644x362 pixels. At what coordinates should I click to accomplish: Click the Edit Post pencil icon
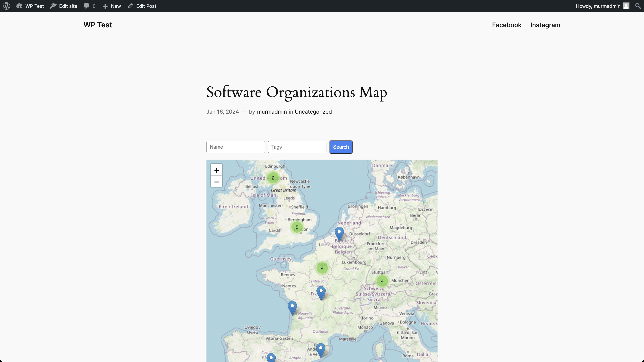130,6
